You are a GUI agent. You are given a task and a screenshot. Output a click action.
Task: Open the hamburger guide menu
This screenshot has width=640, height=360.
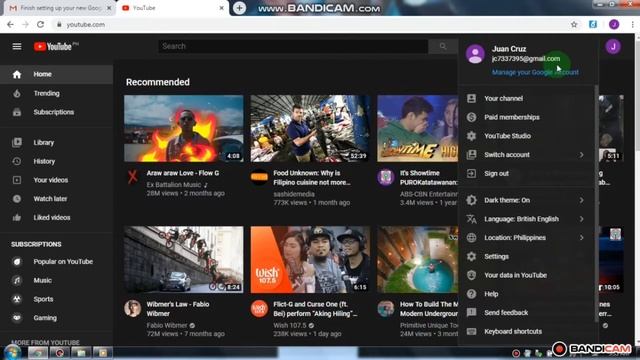(17, 47)
